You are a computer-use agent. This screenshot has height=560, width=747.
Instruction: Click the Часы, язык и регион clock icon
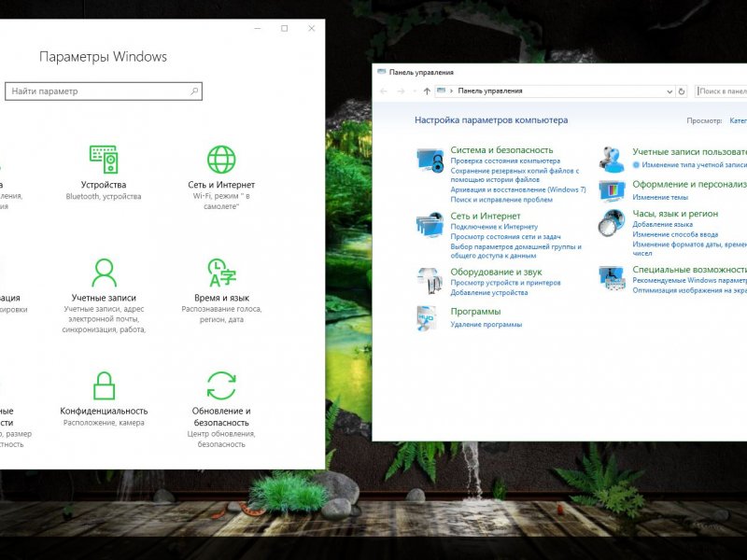click(612, 223)
